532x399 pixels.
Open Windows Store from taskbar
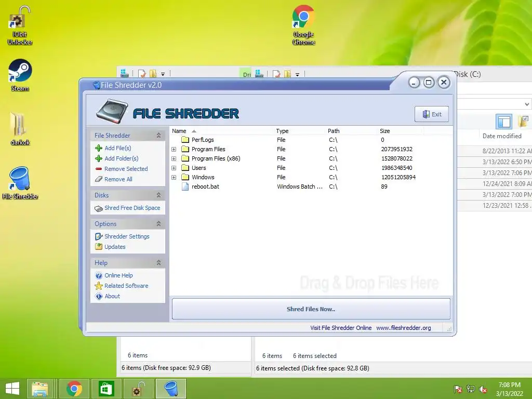pyautogui.click(x=106, y=389)
